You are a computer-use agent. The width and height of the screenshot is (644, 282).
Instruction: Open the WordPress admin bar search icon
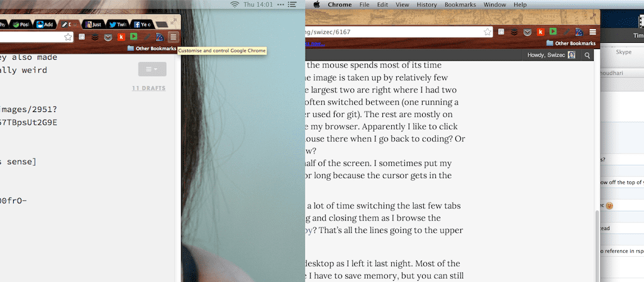tap(587, 55)
